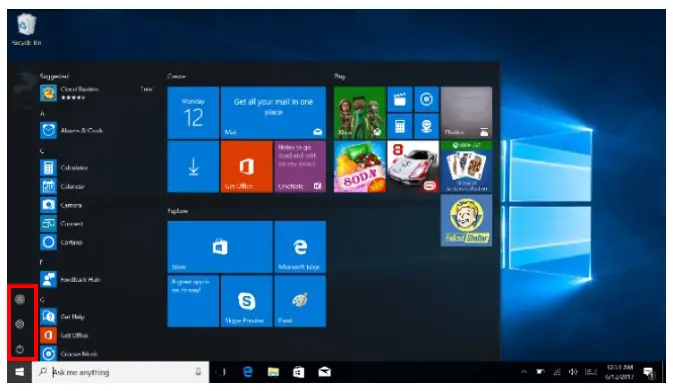Open the Xbox avatars tile
Screen dimensions: 673x391
360,113
